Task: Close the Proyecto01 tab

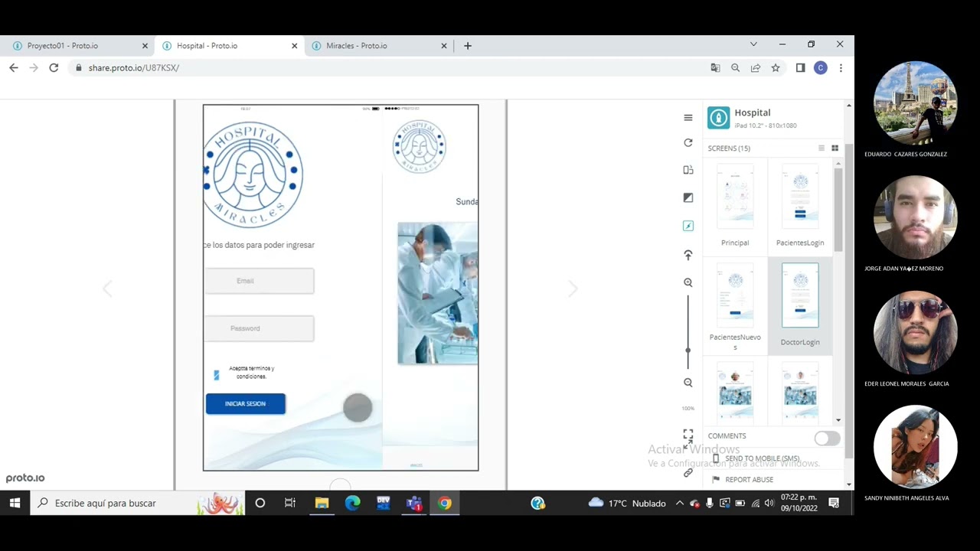Action: (145, 46)
